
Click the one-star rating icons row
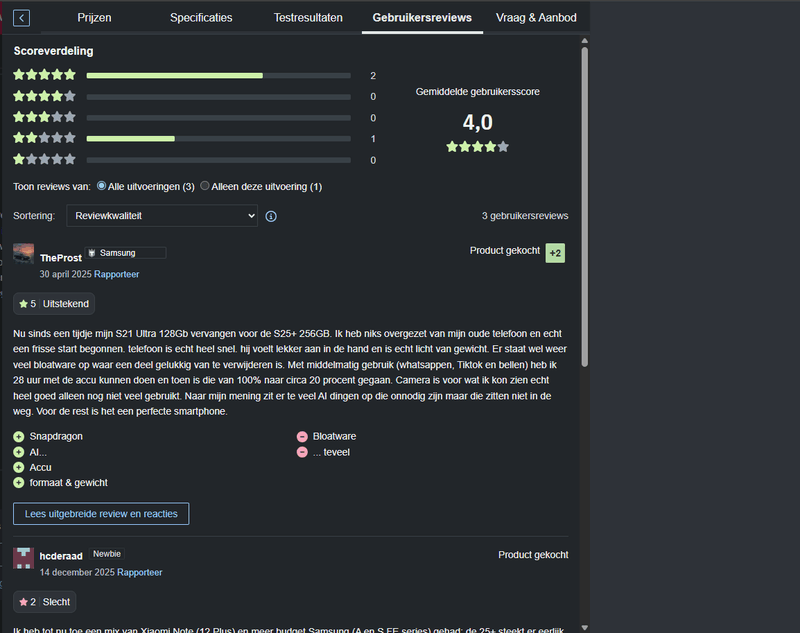point(44,159)
